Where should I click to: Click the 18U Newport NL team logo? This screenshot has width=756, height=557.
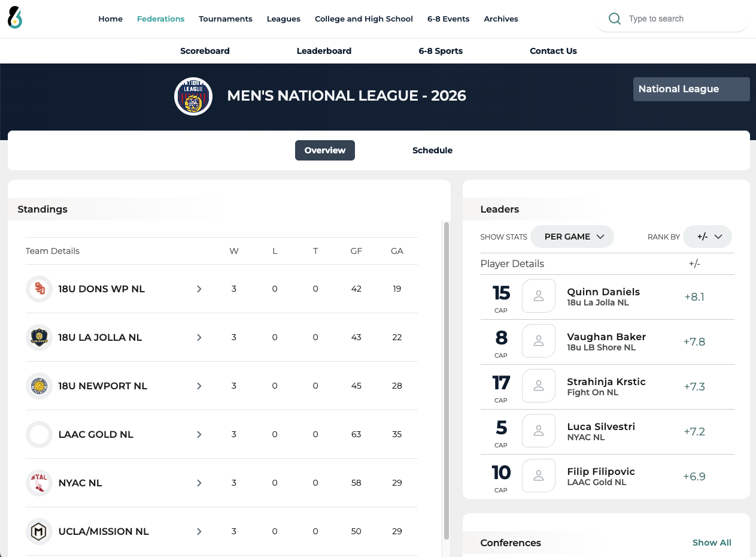pyautogui.click(x=40, y=386)
